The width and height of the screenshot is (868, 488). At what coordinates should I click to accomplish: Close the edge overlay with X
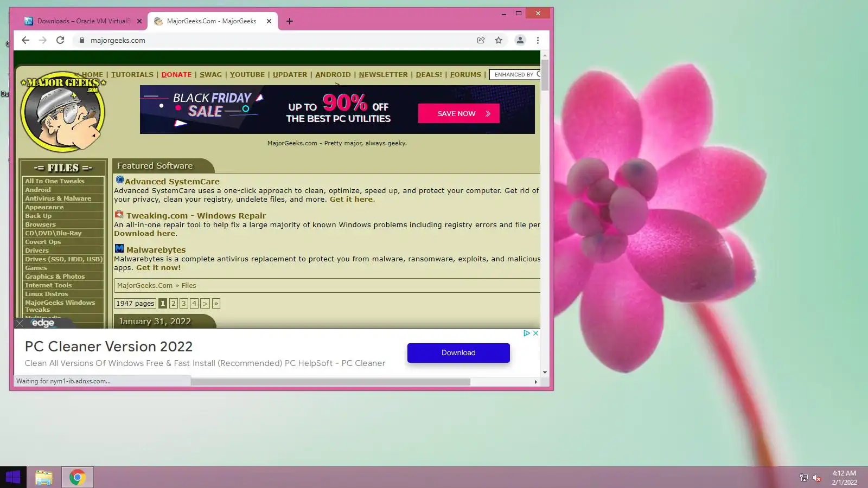coord(20,323)
